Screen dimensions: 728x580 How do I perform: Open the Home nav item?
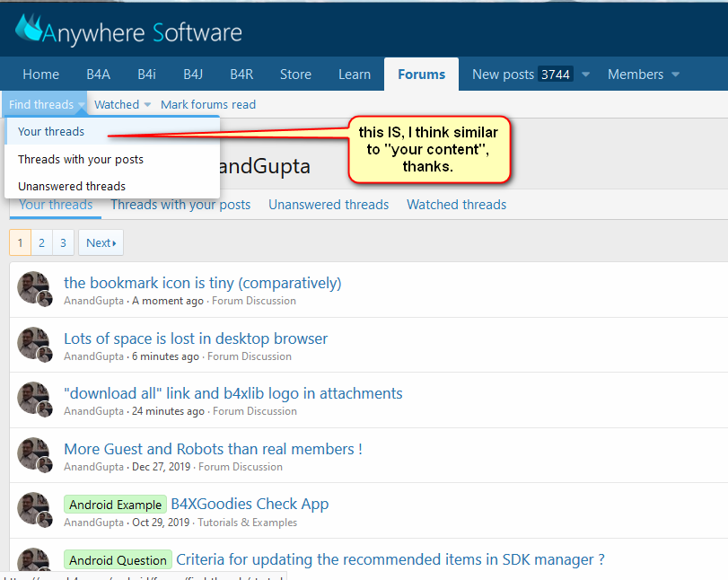tap(41, 75)
